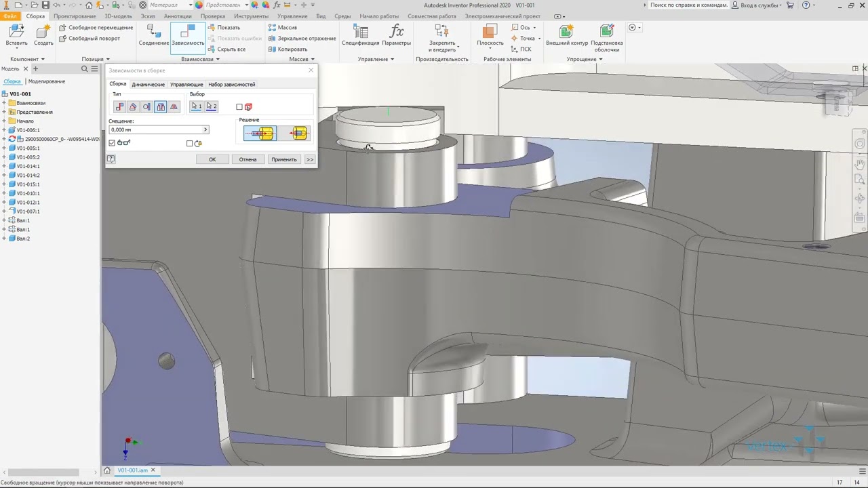Click the help search field
This screenshot has width=868, height=488.
pyautogui.click(x=688, y=5)
